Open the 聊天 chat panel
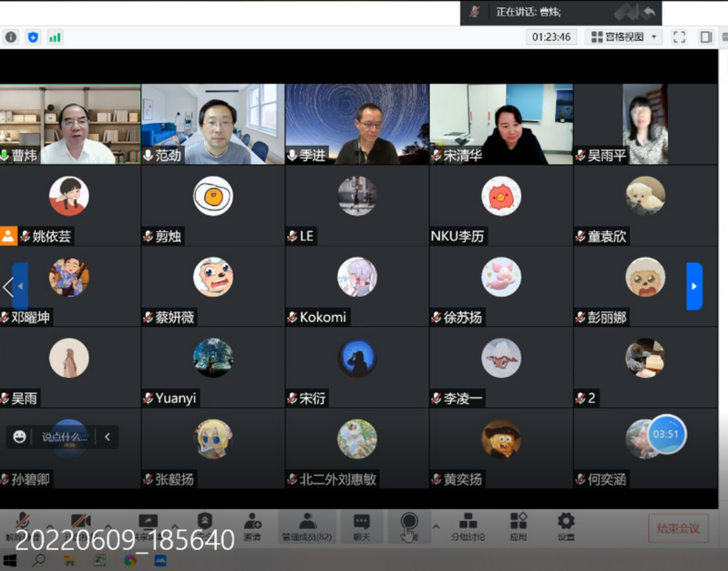This screenshot has height=571, width=728. click(x=361, y=527)
